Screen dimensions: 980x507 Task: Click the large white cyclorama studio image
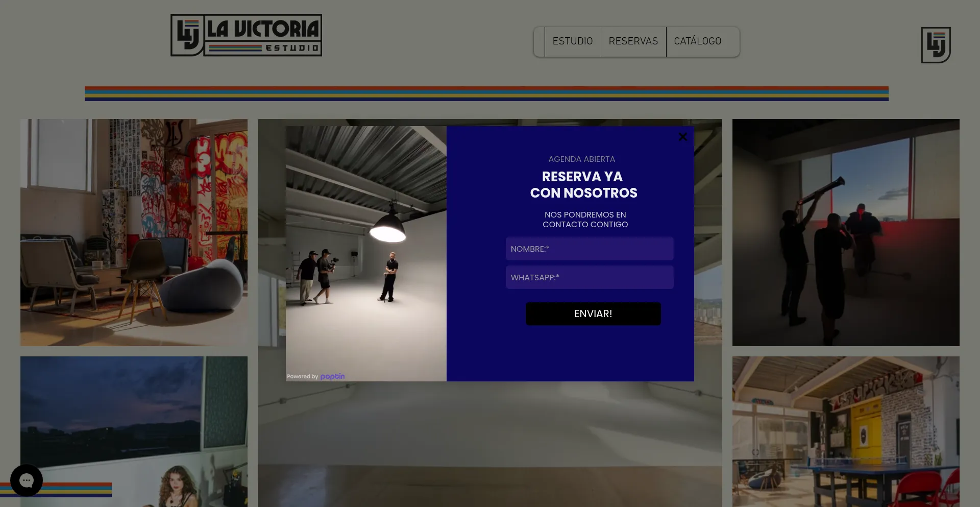pos(490,444)
